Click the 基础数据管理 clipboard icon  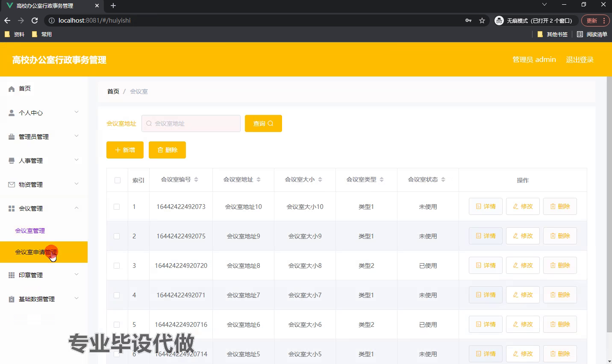click(12, 299)
